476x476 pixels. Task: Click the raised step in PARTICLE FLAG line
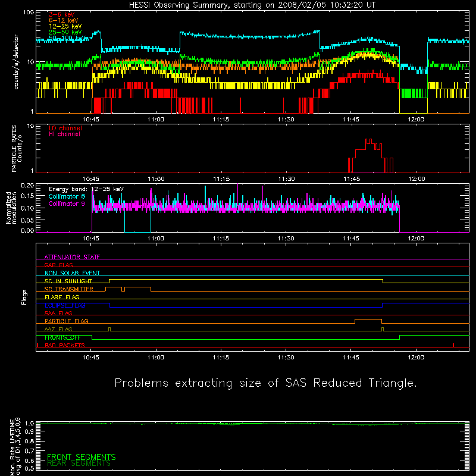pos(368,320)
